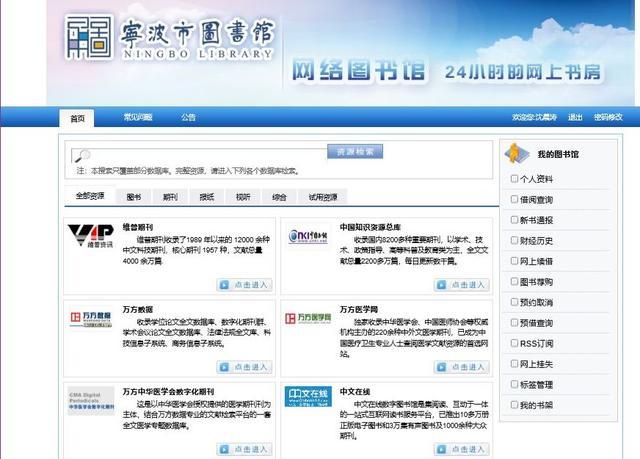Click the 网络图书馆 banner title
Viewport: 640px width, 459px height.
tap(359, 70)
